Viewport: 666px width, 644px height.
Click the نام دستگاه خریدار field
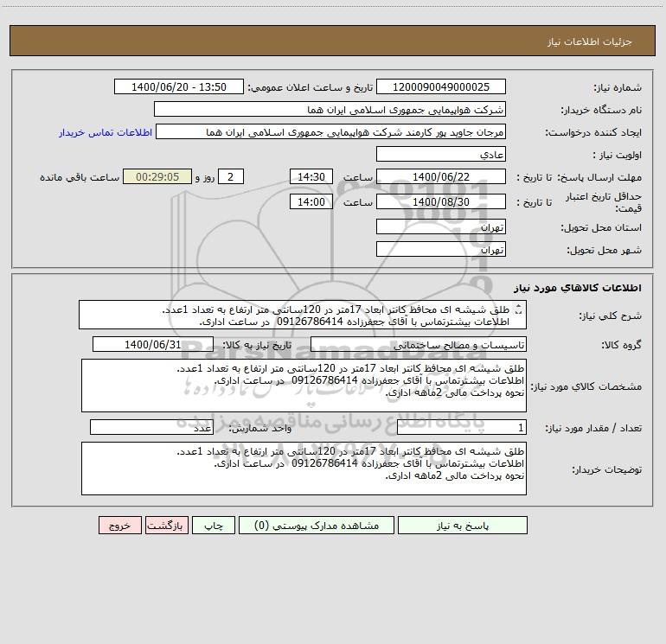pos(330,110)
